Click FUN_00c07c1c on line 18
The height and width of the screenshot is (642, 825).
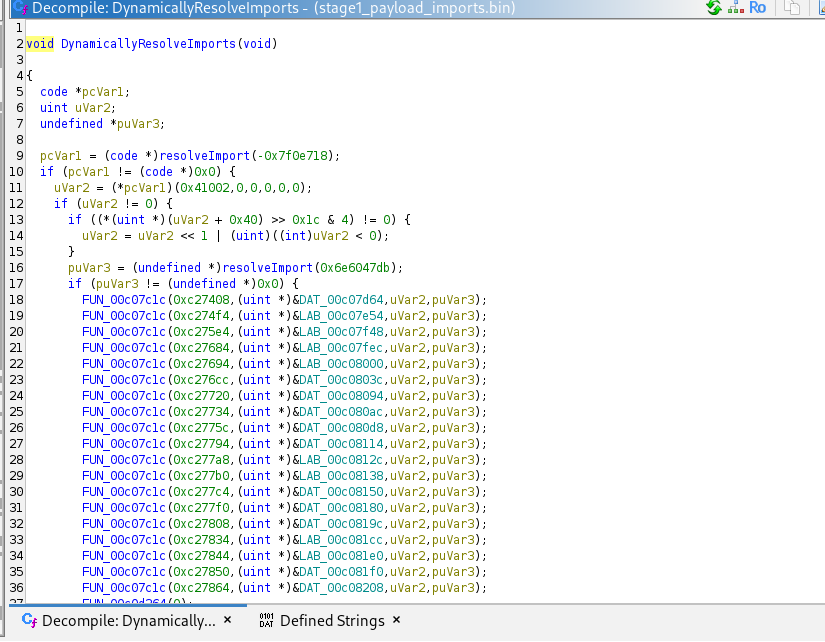[124, 299]
